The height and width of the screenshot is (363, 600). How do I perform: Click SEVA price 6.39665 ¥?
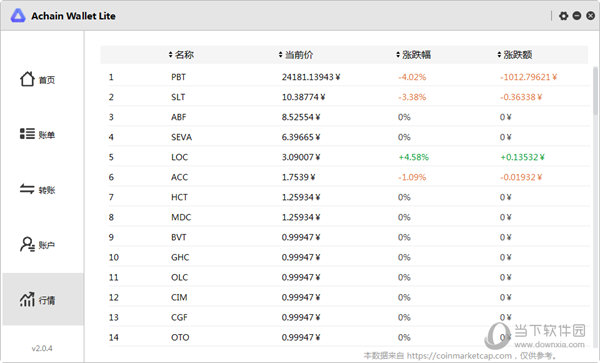pyautogui.click(x=301, y=137)
